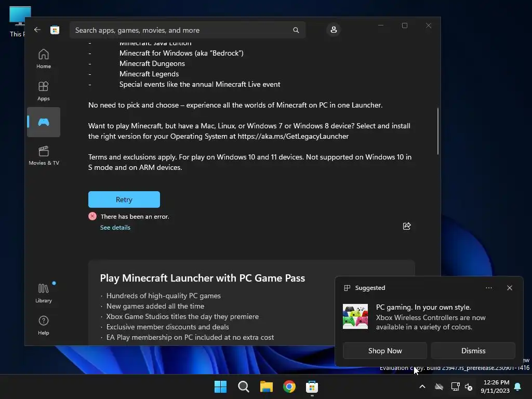Click the muted volume tray icon
The height and width of the screenshot is (399, 532).
[469, 387]
